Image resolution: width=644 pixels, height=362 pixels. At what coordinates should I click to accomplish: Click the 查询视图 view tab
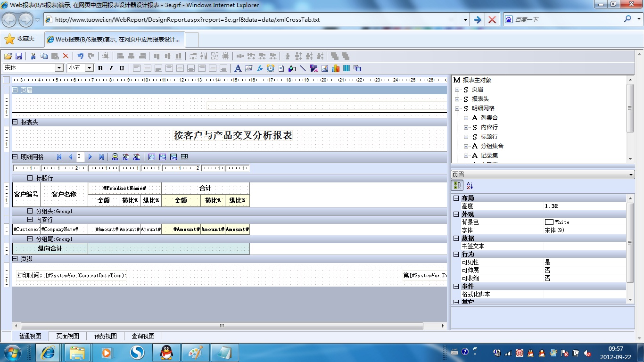coord(143,336)
